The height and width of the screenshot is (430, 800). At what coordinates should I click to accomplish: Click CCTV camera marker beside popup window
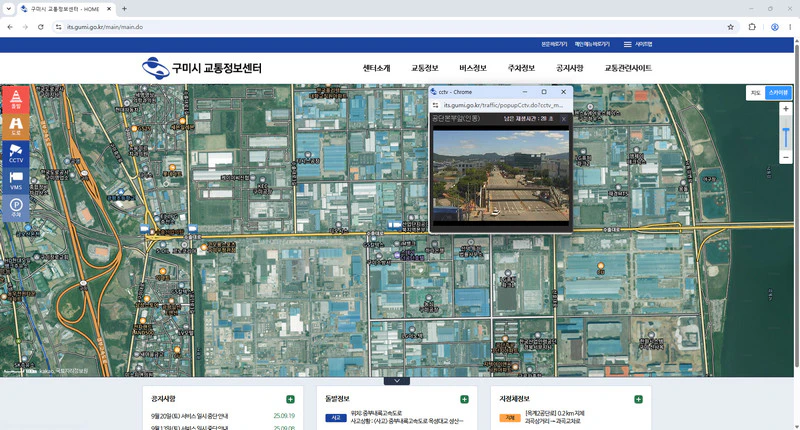tap(394, 225)
